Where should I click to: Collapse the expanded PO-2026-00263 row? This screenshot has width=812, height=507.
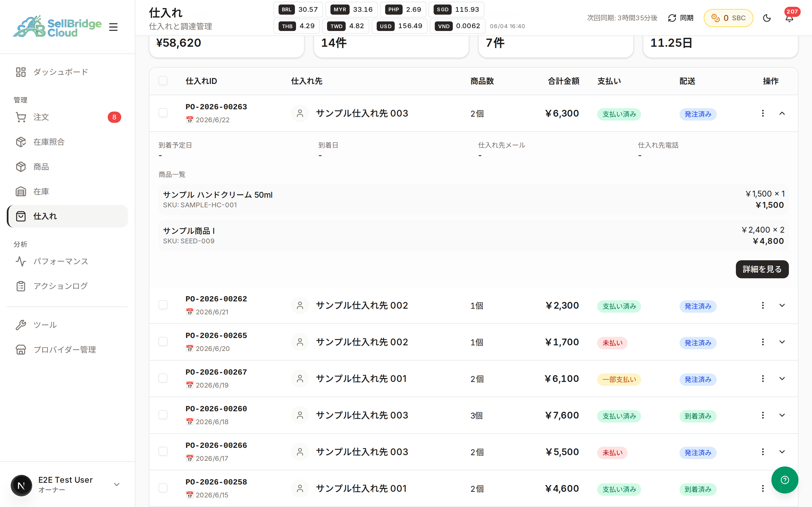click(x=782, y=113)
